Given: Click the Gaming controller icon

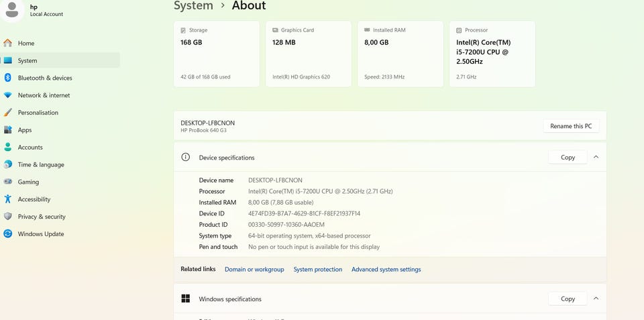Looking at the screenshot, I should pyautogui.click(x=8, y=182).
